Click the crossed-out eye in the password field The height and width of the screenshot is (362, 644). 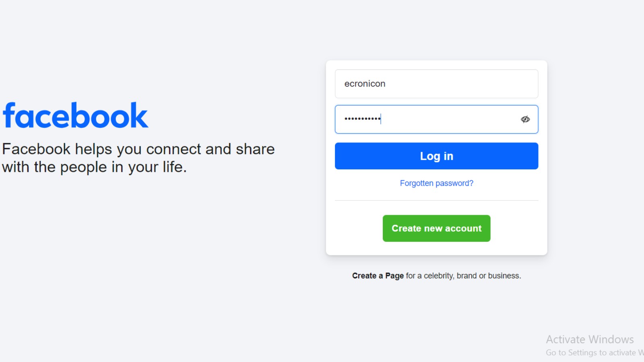(x=525, y=119)
